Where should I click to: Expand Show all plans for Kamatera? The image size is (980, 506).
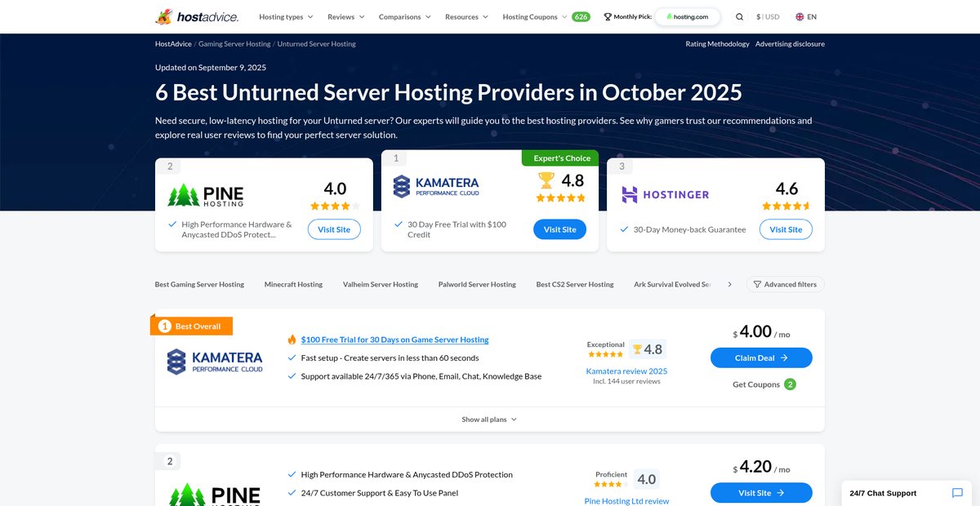pyautogui.click(x=489, y=419)
